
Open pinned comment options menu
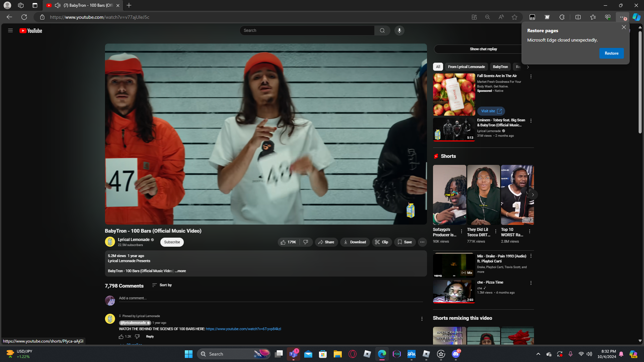tap(422, 319)
